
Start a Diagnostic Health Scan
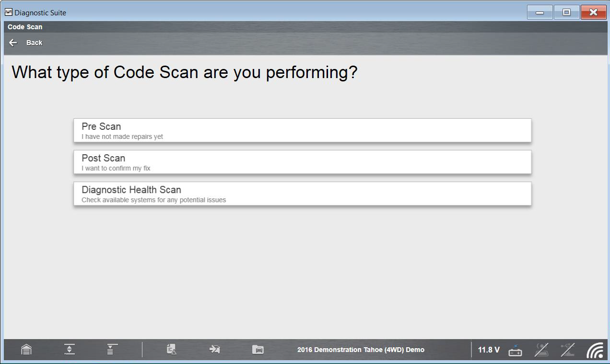coord(302,194)
